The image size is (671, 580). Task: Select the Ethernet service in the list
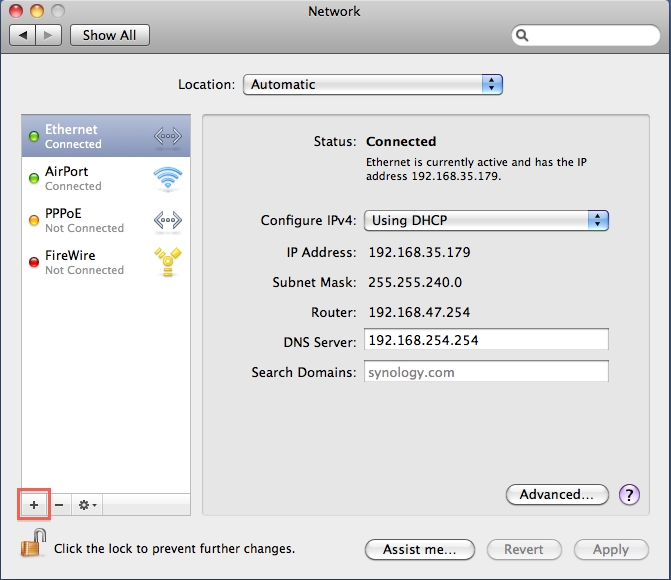point(106,136)
